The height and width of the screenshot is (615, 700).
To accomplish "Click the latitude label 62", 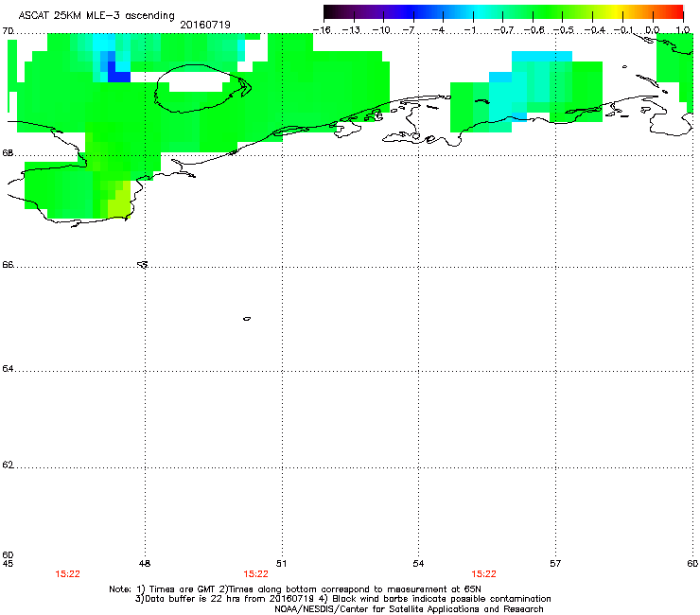I will click(8, 466).
